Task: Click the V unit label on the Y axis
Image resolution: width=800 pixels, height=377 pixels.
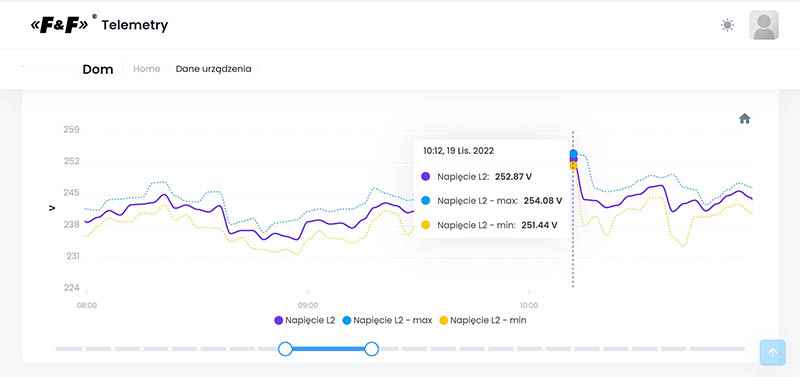Action: pyautogui.click(x=51, y=209)
